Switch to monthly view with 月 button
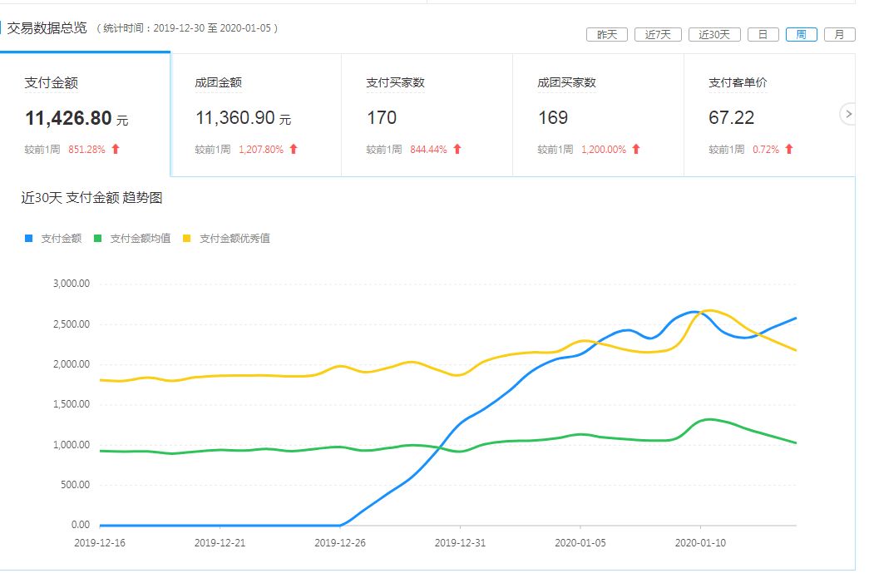 (x=840, y=34)
